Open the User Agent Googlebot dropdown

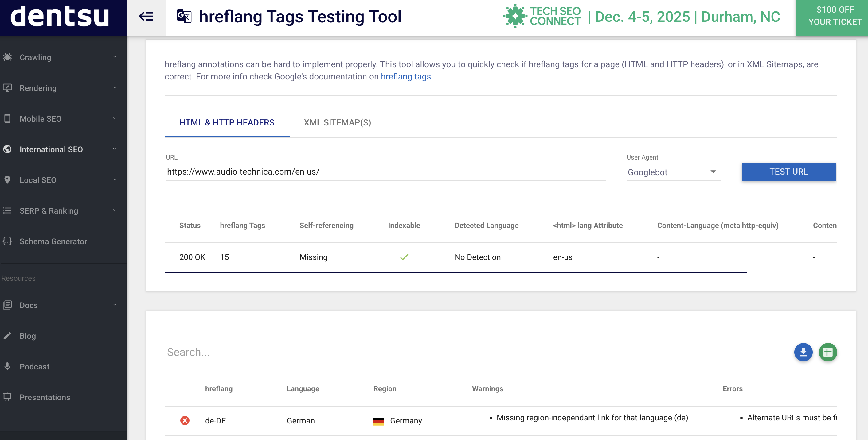click(673, 172)
